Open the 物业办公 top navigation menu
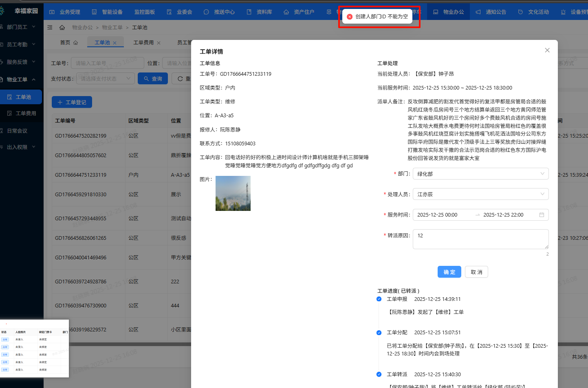Image resolution: width=588 pixels, height=388 pixels. [449, 12]
